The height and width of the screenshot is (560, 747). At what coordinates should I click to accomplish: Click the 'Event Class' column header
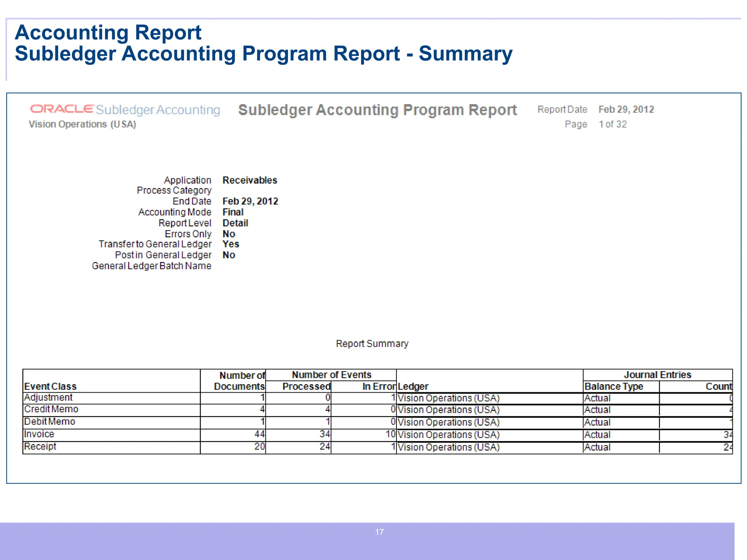coord(50,386)
